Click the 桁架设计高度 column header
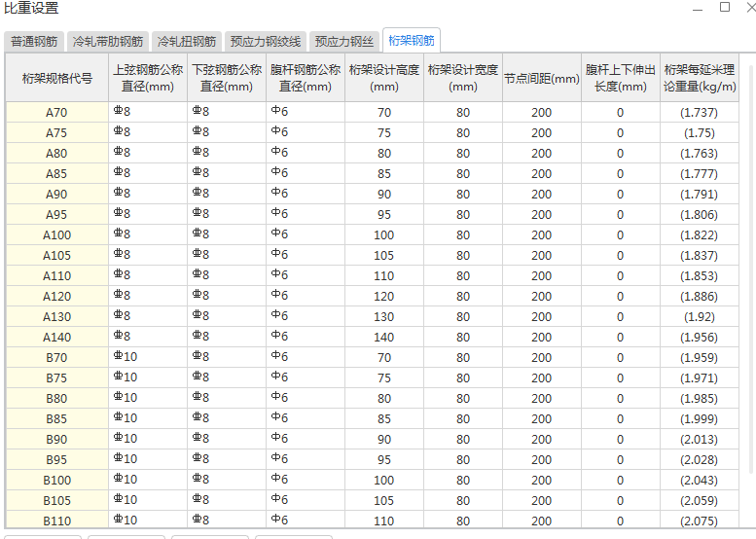The width and height of the screenshot is (756, 539). click(x=384, y=78)
